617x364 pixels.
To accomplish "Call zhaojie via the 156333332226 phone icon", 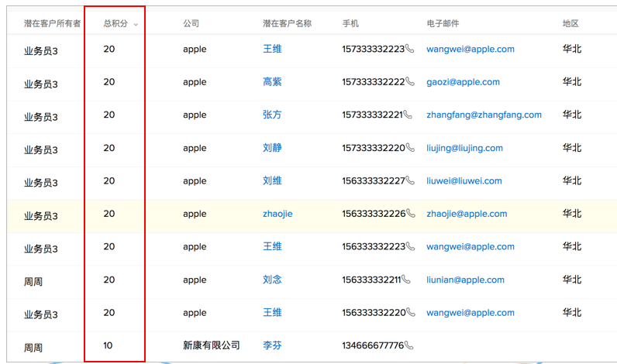I will point(410,214).
